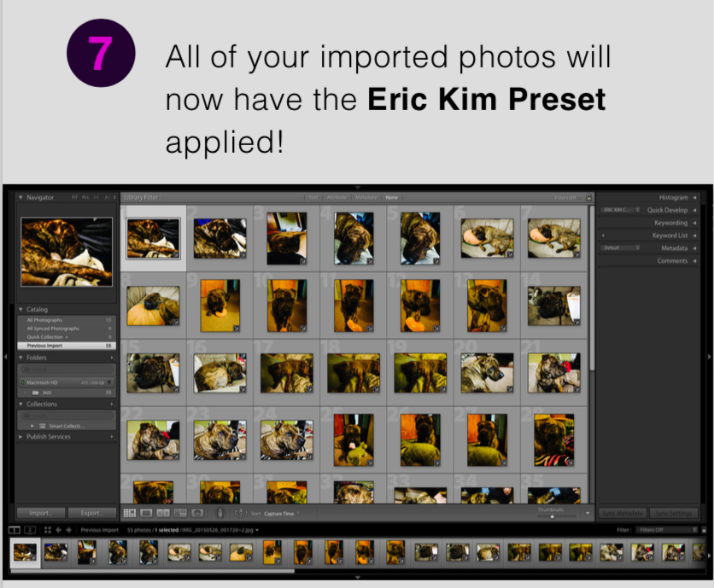714x588 pixels.
Task: Click the Import button
Action: tap(41, 513)
